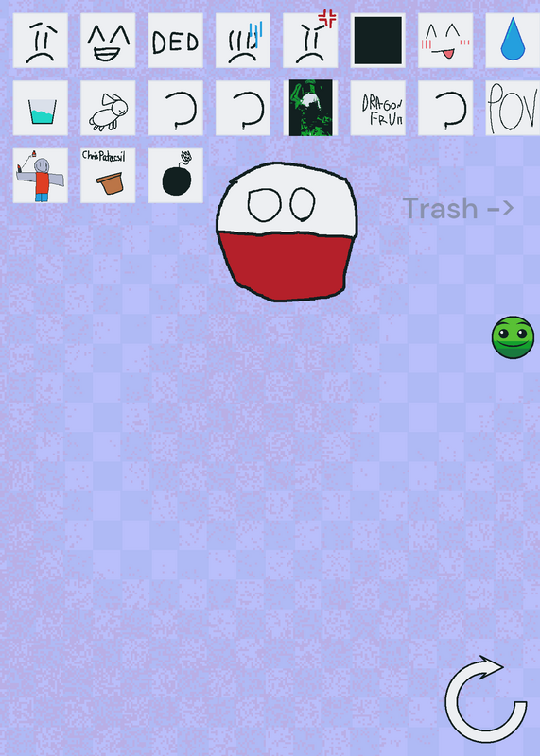540x756 pixels.
Task: Click the circular refresh arrow button
Action: pyautogui.click(x=485, y=699)
